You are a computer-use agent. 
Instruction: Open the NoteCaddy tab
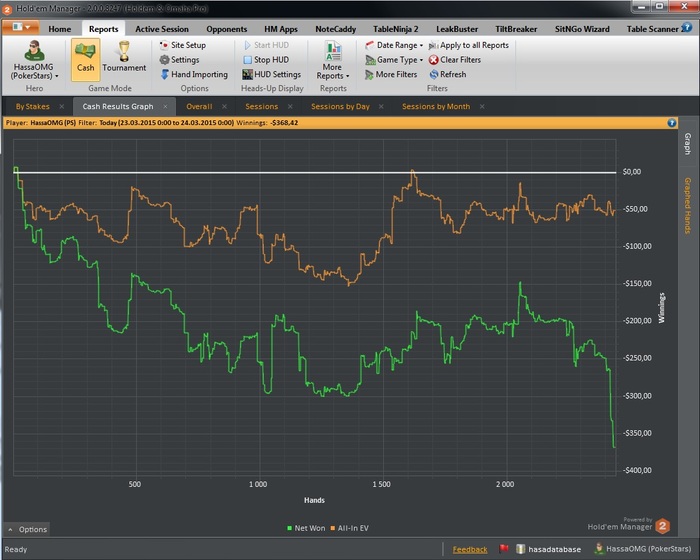(335, 29)
